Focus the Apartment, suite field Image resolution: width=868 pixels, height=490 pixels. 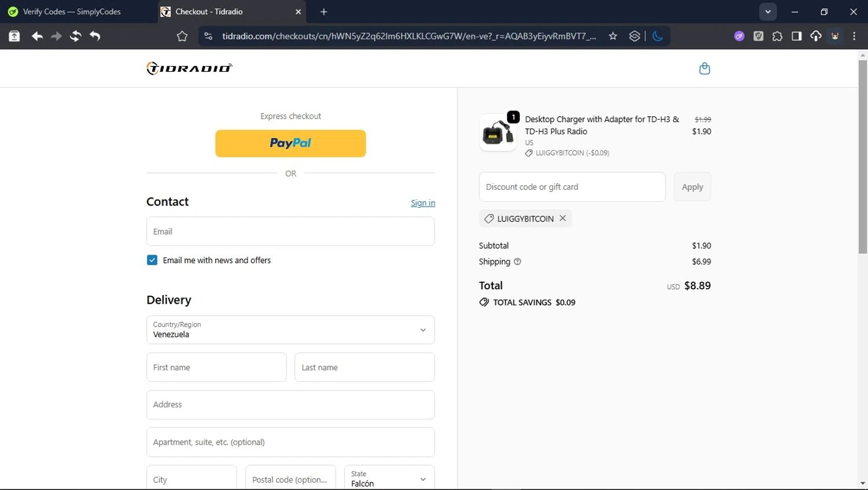click(290, 443)
